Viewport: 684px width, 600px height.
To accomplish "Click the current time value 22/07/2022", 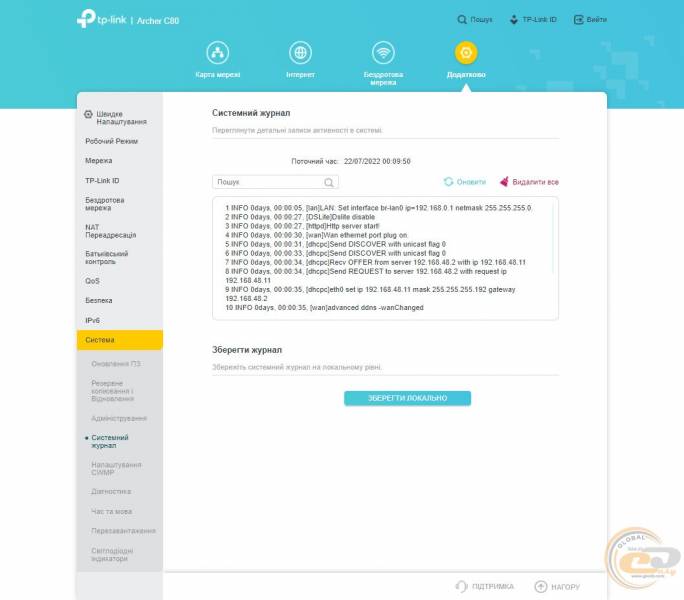I will point(377,161).
